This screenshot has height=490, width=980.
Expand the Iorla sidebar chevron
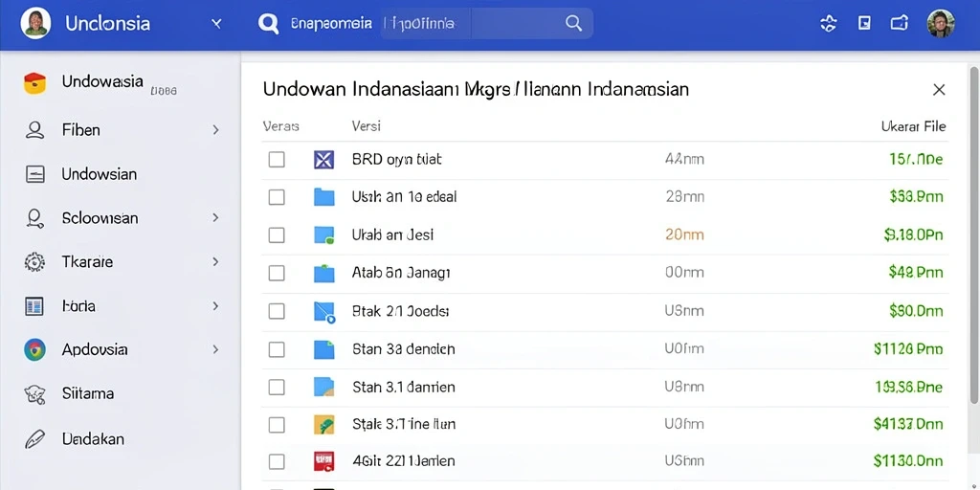(215, 306)
